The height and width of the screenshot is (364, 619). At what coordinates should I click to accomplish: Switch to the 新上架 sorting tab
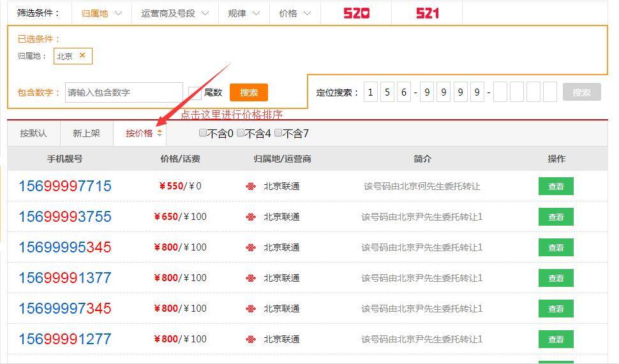[x=86, y=133]
